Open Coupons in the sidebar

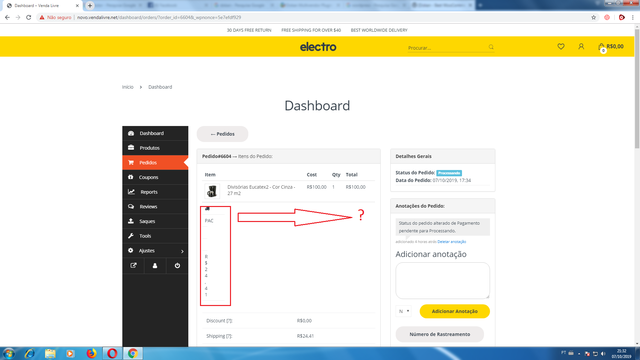click(x=155, y=177)
